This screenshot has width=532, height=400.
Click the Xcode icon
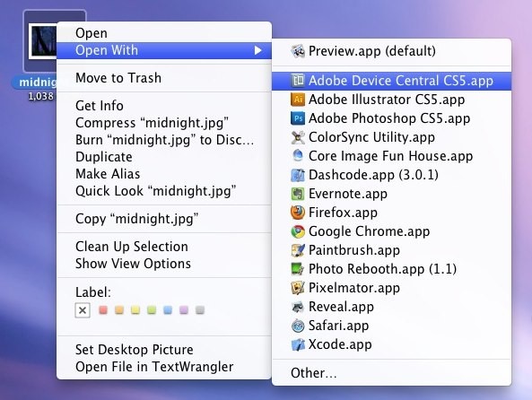[298, 344]
